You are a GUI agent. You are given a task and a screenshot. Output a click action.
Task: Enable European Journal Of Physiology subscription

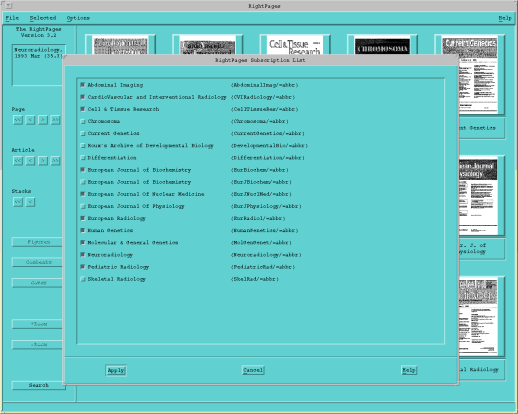coord(83,206)
